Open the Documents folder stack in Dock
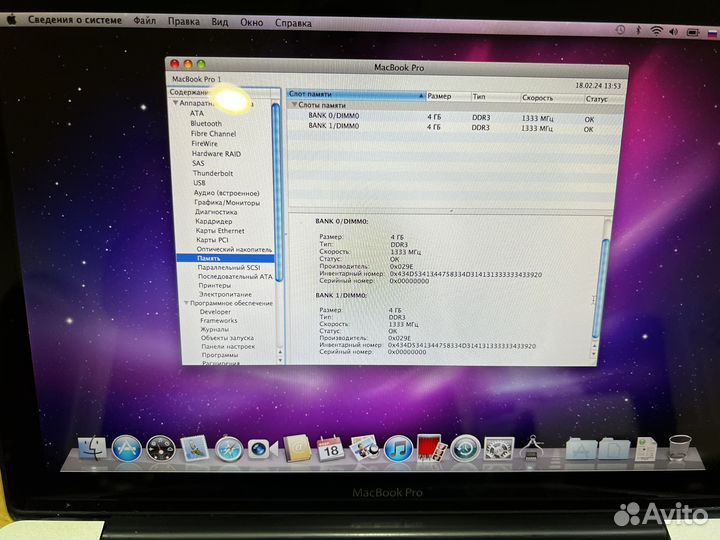Image resolution: width=720 pixels, height=540 pixels. (x=614, y=448)
